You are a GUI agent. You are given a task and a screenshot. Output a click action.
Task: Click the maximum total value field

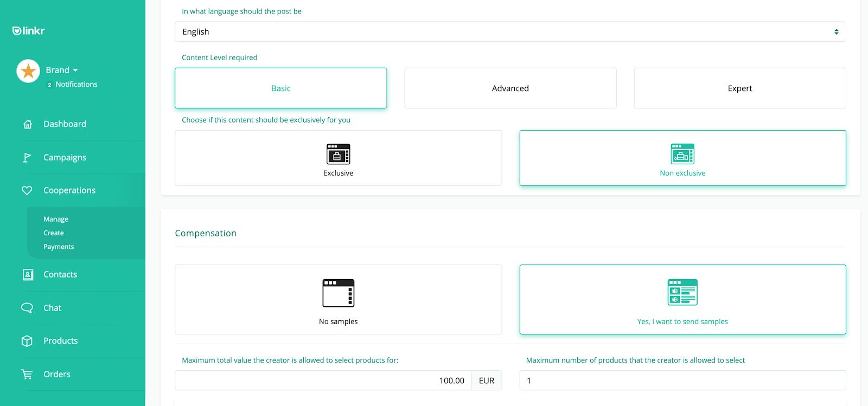coord(323,381)
